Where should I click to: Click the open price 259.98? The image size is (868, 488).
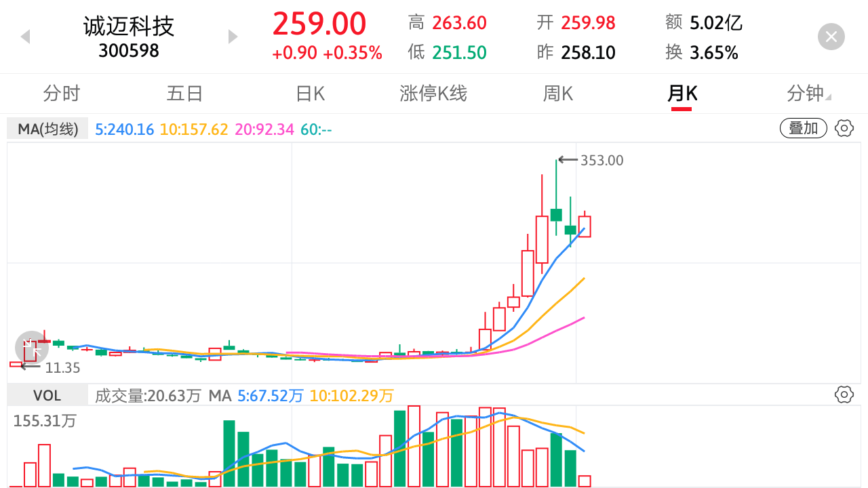pyautogui.click(x=588, y=23)
